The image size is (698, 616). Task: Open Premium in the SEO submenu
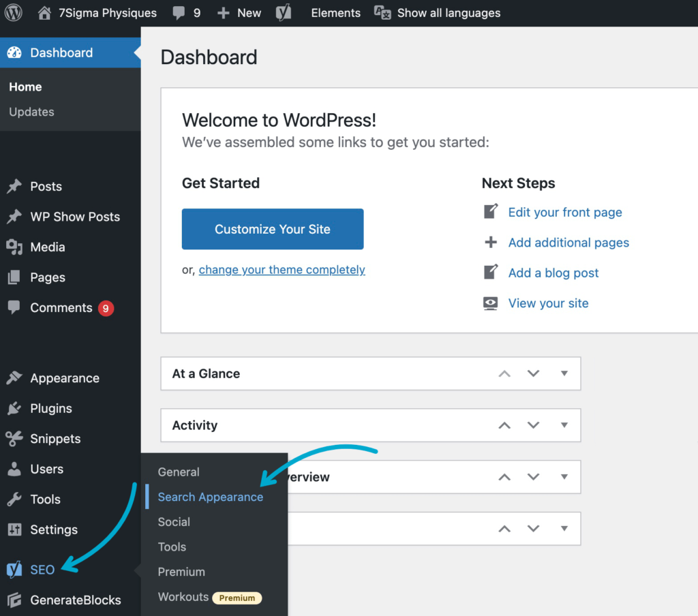tap(181, 572)
